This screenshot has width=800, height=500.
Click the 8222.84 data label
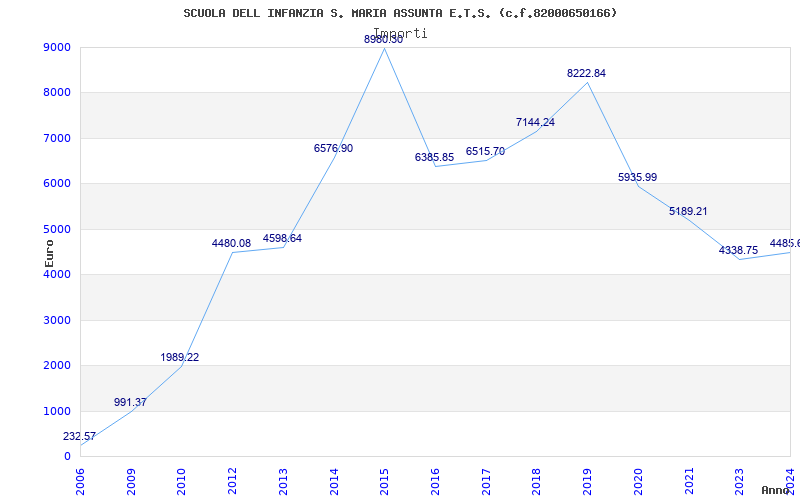coord(586,73)
